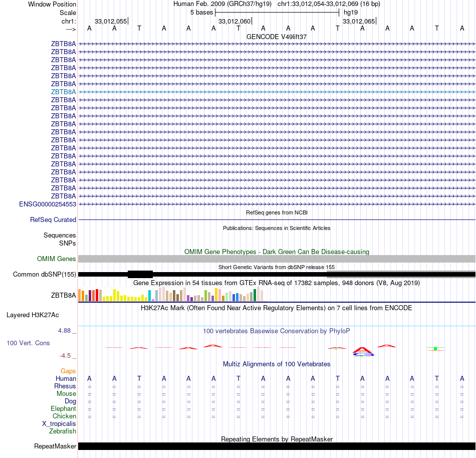Click the 33,012,065 ruler position
476x458 pixels.
359,21
